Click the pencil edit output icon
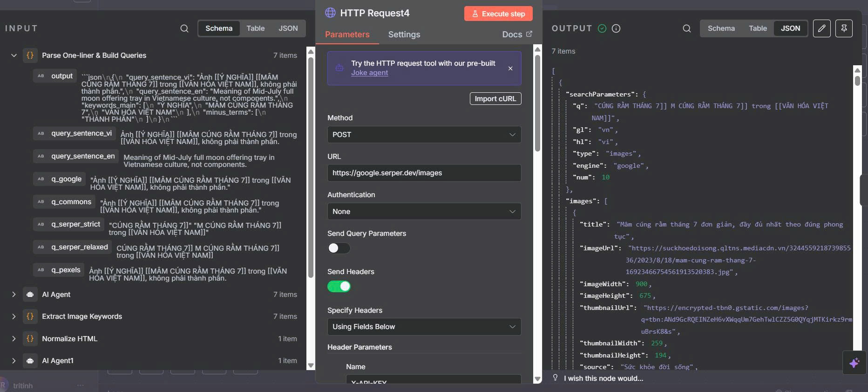 tap(822, 28)
